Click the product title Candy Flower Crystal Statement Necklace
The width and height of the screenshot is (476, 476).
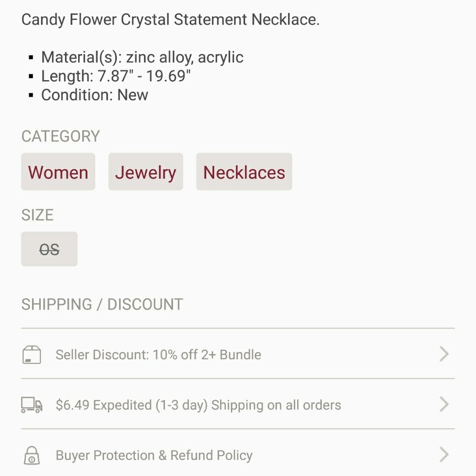(170, 19)
